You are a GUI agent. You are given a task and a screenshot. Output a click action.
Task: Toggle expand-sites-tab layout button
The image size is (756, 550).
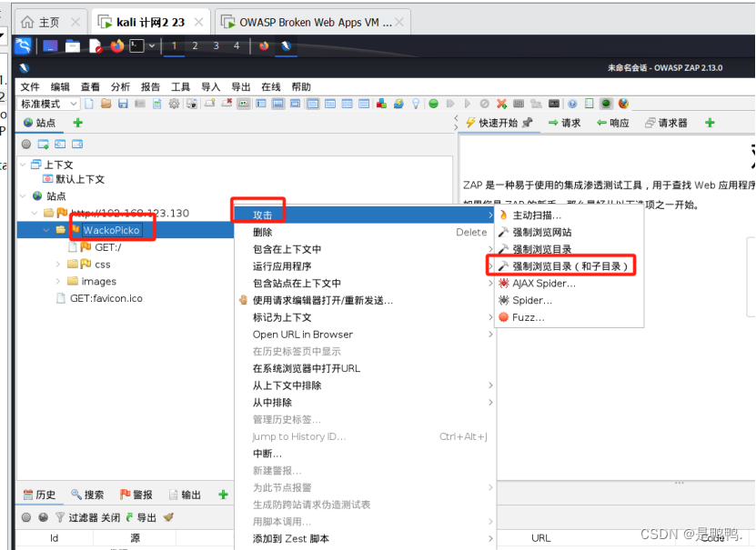[x=261, y=104]
